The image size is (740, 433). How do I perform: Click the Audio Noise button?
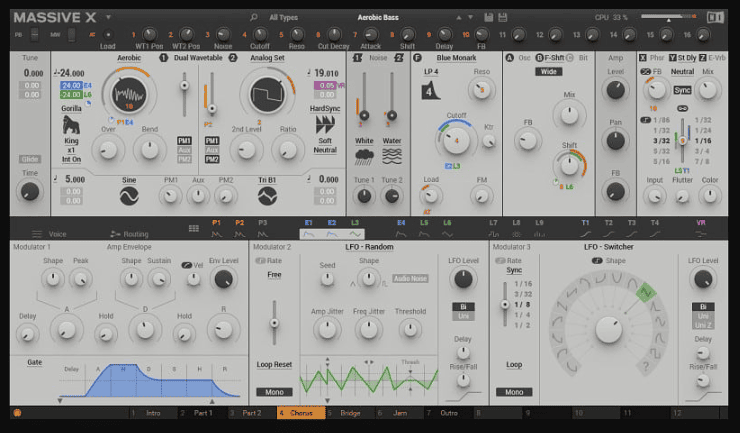pyautogui.click(x=410, y=279)
